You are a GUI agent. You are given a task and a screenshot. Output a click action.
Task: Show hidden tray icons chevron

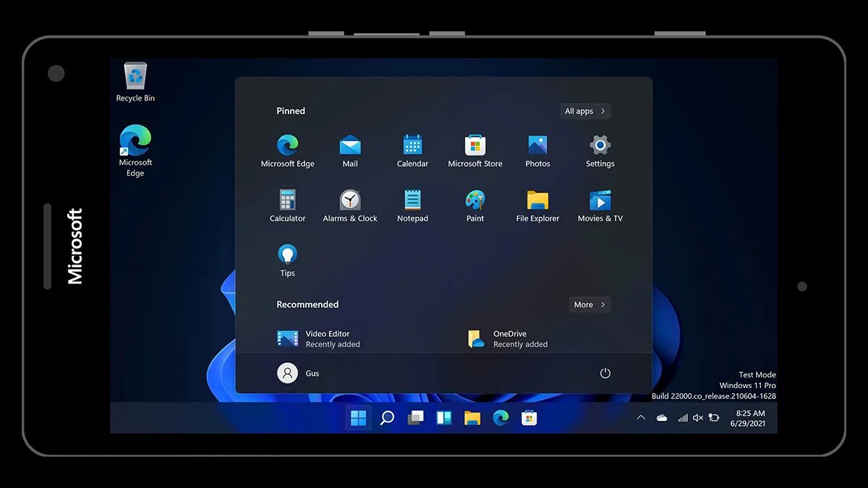(x=641, y=418)
